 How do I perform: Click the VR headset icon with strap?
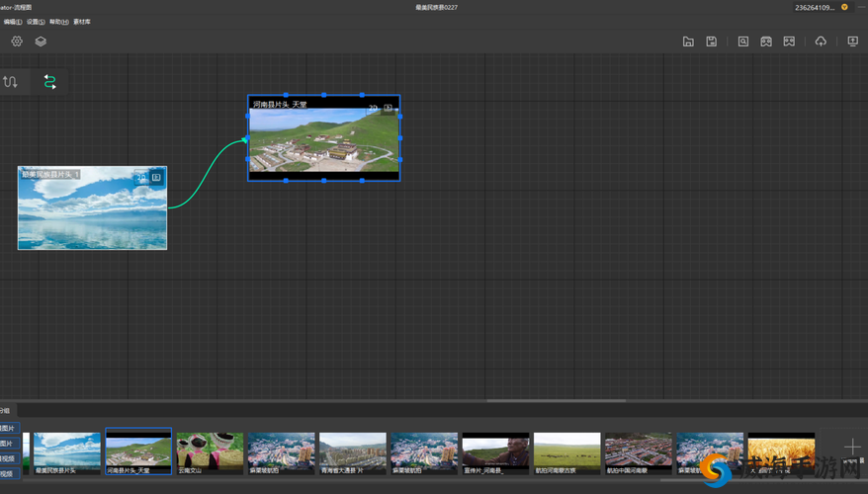(x=766, y=41)
